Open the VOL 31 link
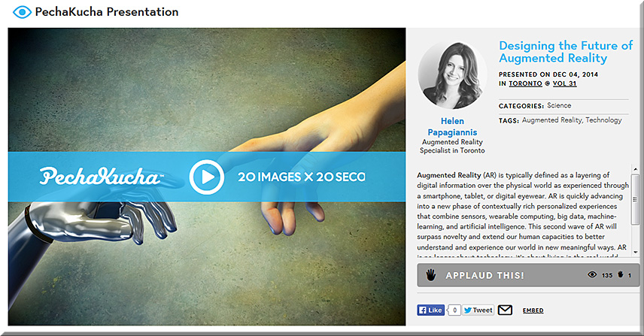 click(564, 83)
